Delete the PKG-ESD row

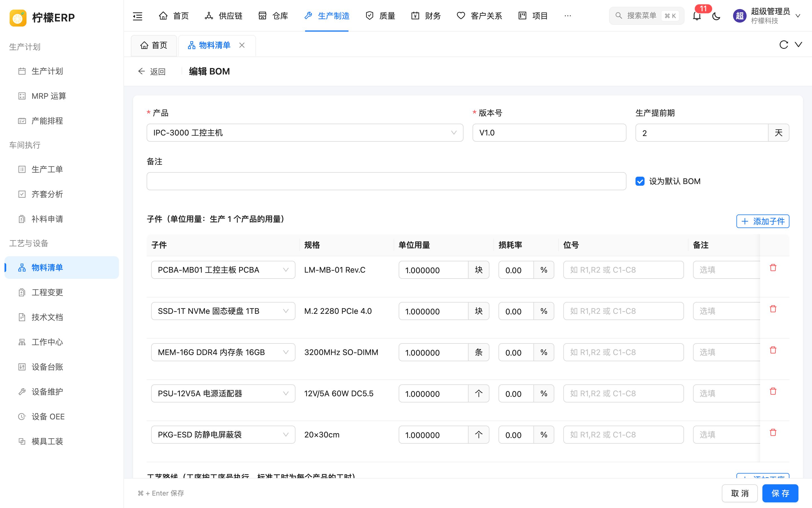[x=773, y=432]
